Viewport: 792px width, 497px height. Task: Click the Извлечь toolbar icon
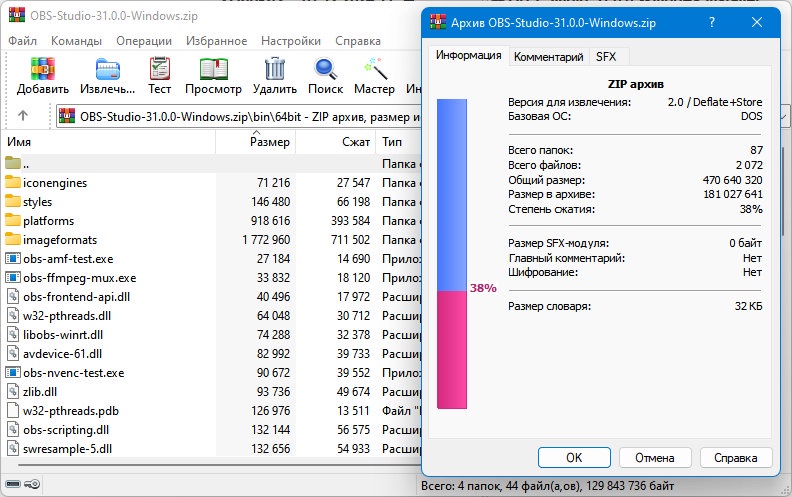tap(108, 69)
